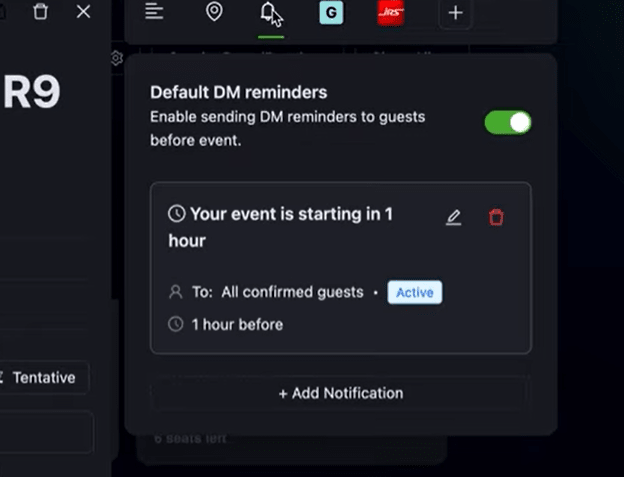624x477 pixels.
Task: Select the bell notifications tab
Action: [x=269, y=12]
